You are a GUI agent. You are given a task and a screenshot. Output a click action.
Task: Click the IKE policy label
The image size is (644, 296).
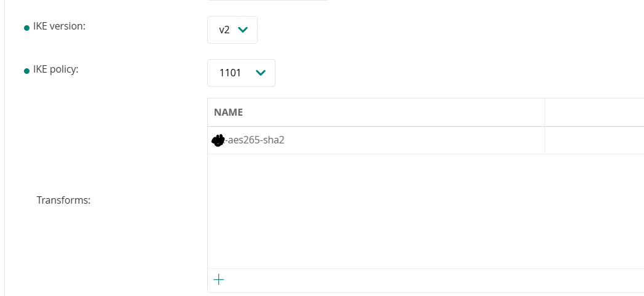click(x=56, y=70)
